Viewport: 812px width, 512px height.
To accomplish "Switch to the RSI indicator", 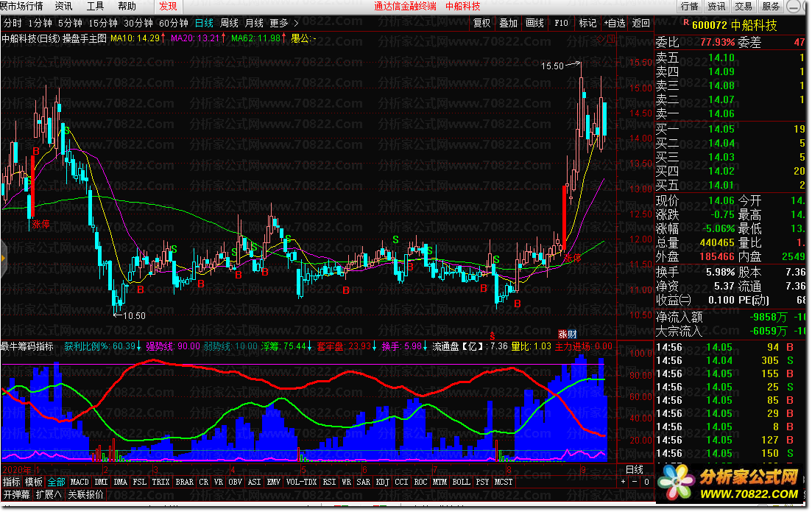I will [329, 483].
